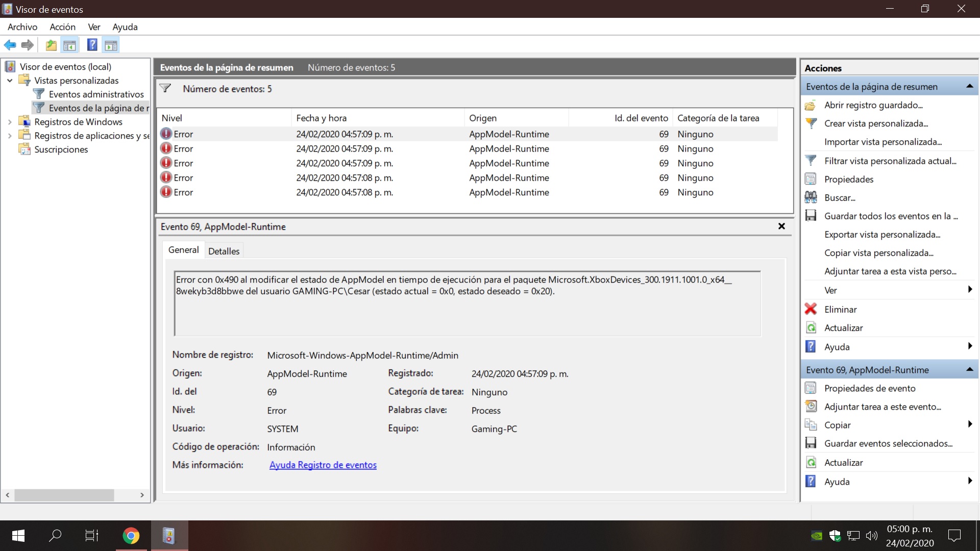980x551 pixels.
Task: Click the red X Eliminar icon
Action: point(811,309)
